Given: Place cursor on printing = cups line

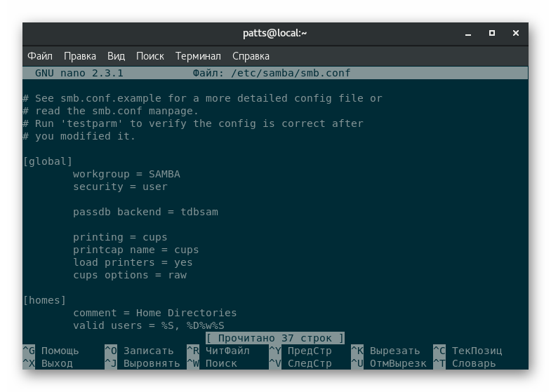Looking at the screenshot, I should 120,237.
